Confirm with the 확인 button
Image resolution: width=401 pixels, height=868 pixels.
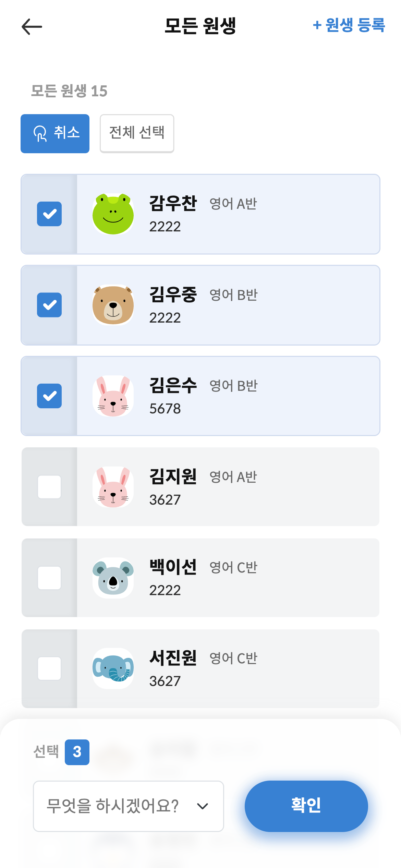point(306,806)
